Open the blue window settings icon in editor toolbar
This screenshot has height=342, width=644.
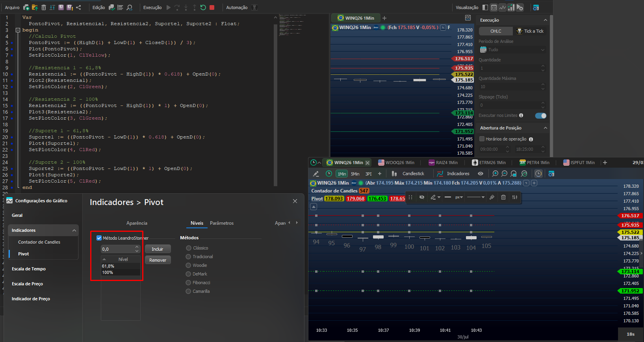536,7
